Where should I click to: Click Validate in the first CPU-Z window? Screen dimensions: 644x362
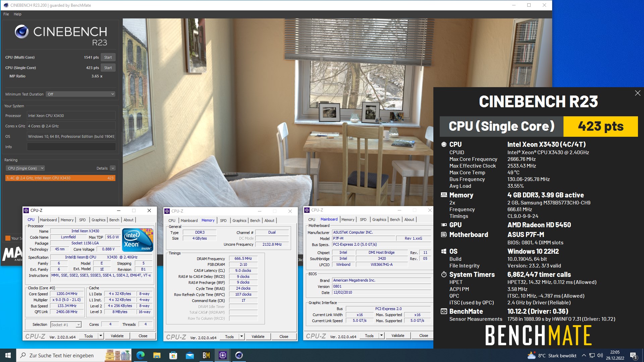(117, 336)
